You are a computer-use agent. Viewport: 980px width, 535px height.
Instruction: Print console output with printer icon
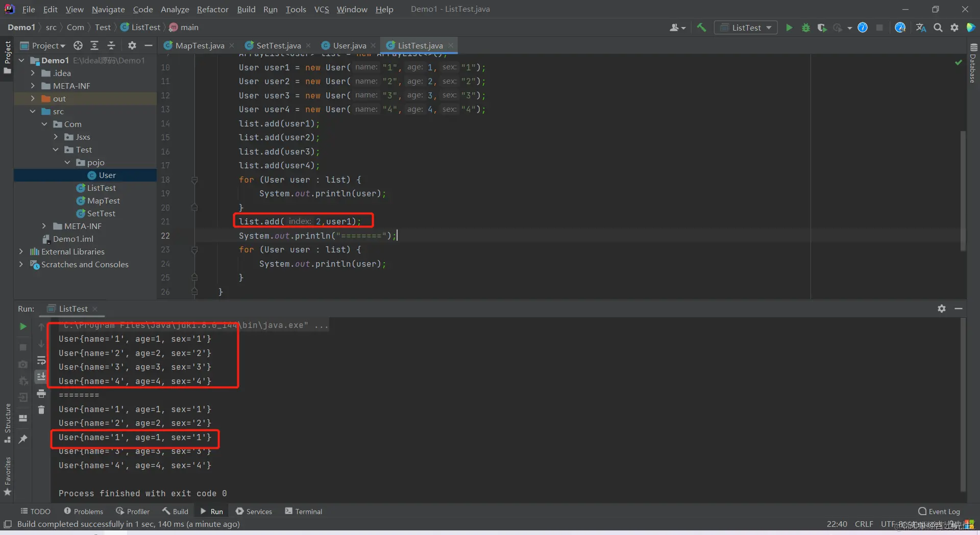(41, 394)
